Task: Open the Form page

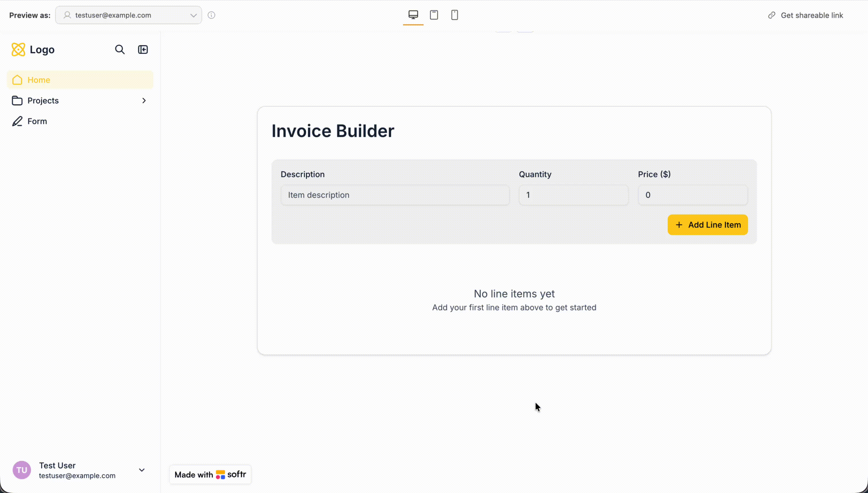Action: (x=37, y=121)
